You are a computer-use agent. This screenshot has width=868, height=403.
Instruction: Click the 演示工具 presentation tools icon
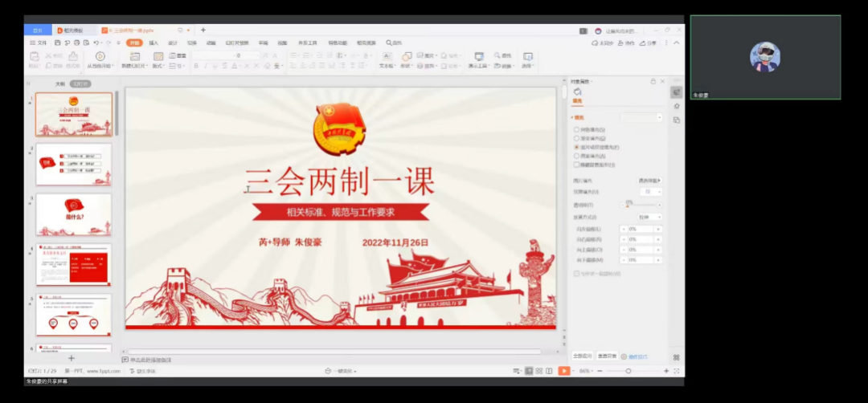coord(479,57)
